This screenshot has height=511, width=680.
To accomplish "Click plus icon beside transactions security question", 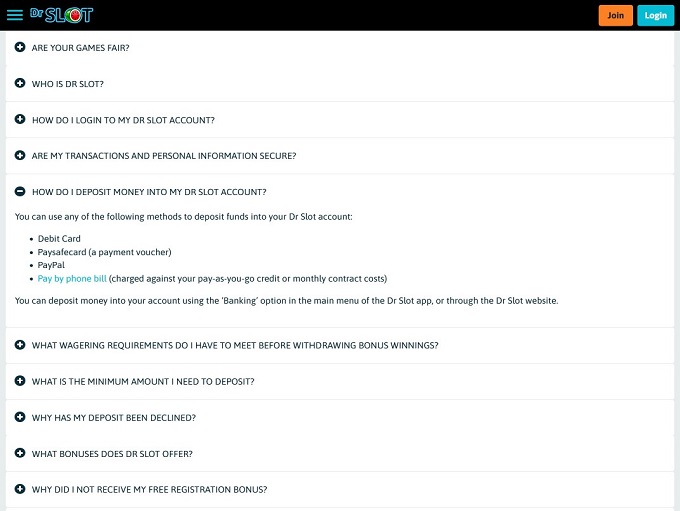I will click(x=20, y=155).
